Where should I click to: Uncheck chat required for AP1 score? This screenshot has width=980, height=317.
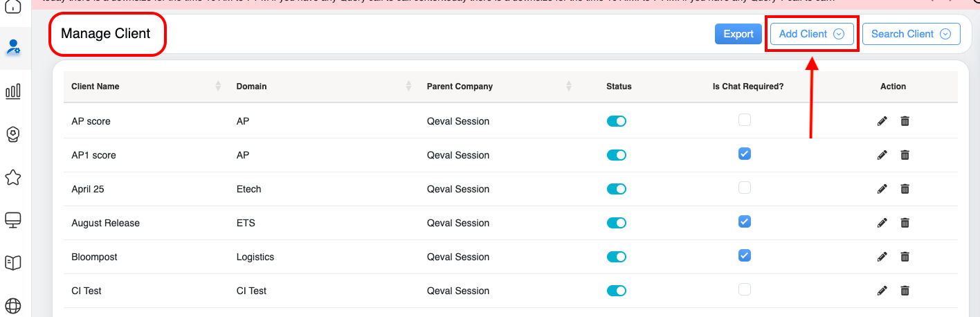coord(744,154)
